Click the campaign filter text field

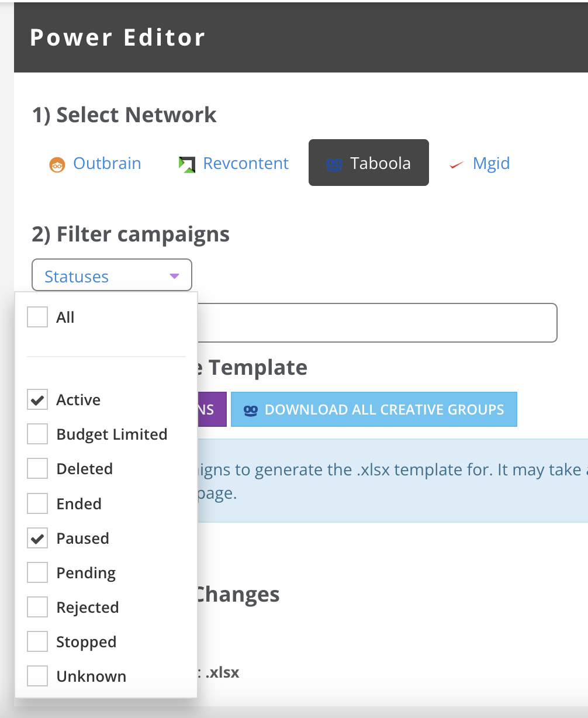click(x=377, y=322)
